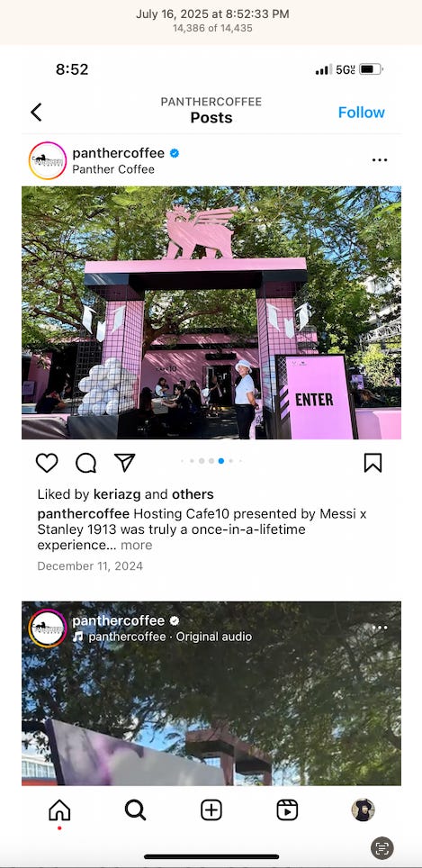Viewport: 422px width, 868px height.
Task: Tap the back arrow icon
Action: pyautogui.click(x=37, y=113)
